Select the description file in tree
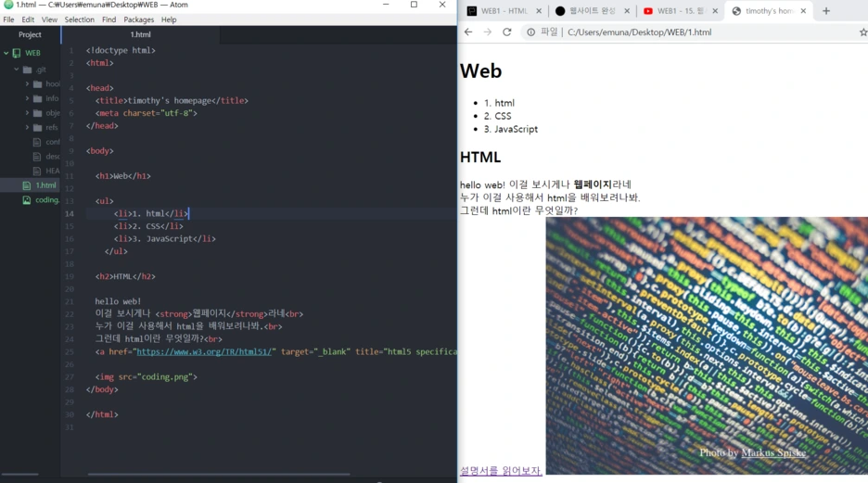The image size is (868, 483). 53,156
